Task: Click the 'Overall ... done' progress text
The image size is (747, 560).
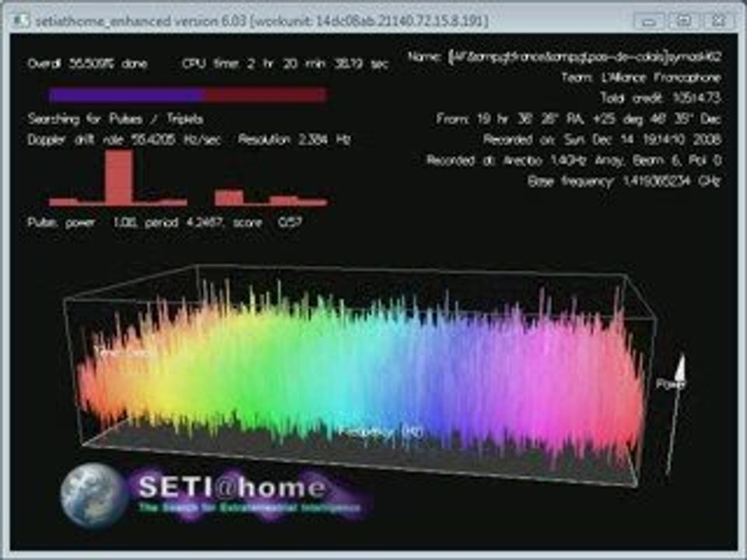Action: click(88, 63)
